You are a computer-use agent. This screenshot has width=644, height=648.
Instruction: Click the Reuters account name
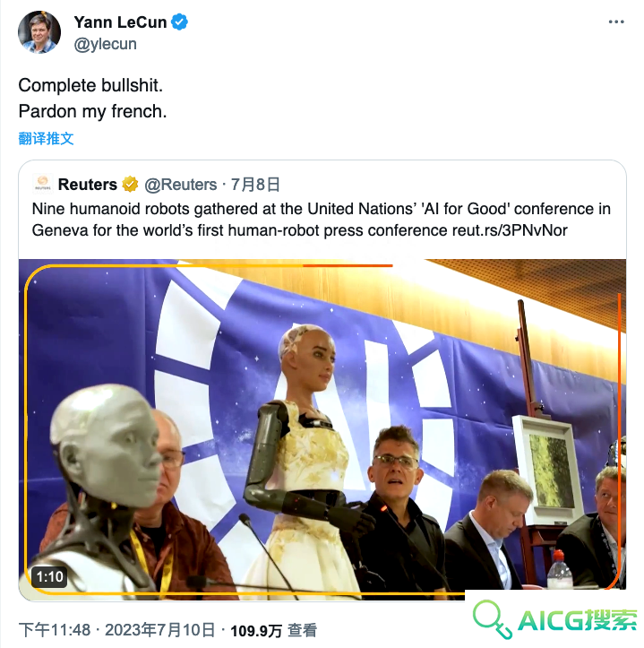(x=88, y=185)
